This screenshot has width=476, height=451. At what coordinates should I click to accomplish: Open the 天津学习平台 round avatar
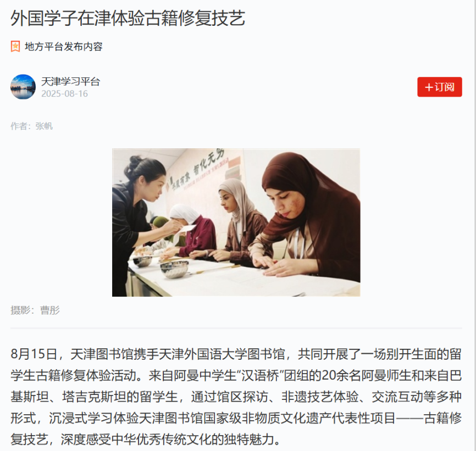click(23, 87)
